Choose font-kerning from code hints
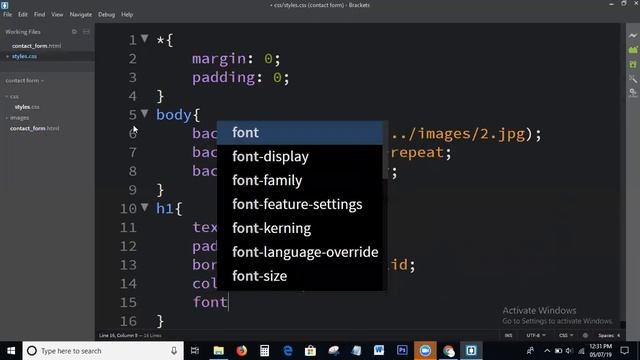 tap(300, 228)
